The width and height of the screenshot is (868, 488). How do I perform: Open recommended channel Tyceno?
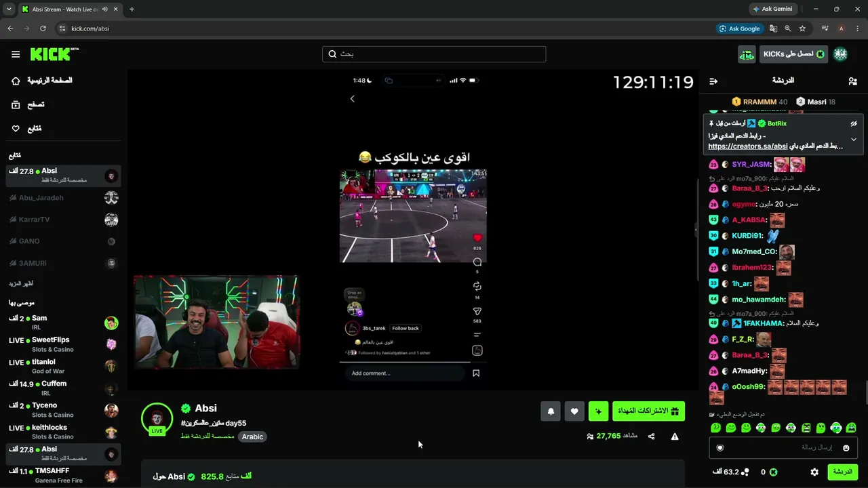(x=63, y=410)
